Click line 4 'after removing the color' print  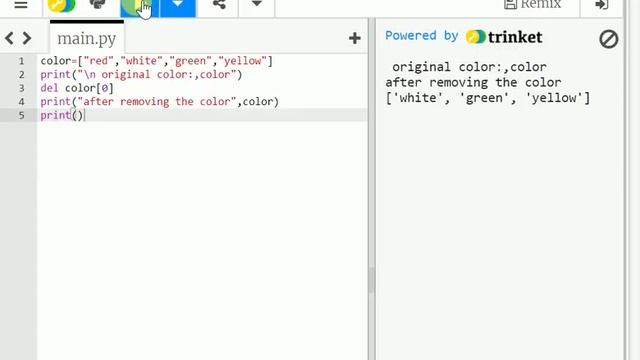(x=159, y=101)
